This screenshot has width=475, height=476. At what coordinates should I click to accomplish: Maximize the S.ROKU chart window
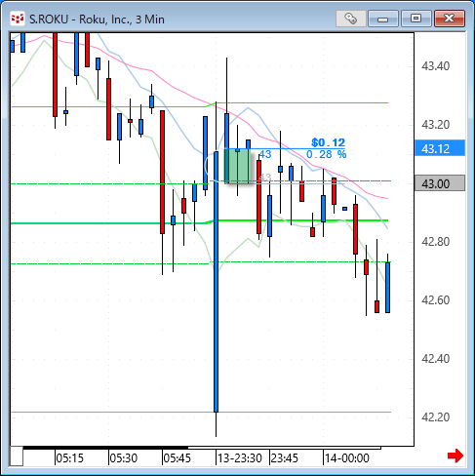pos(416,19)
